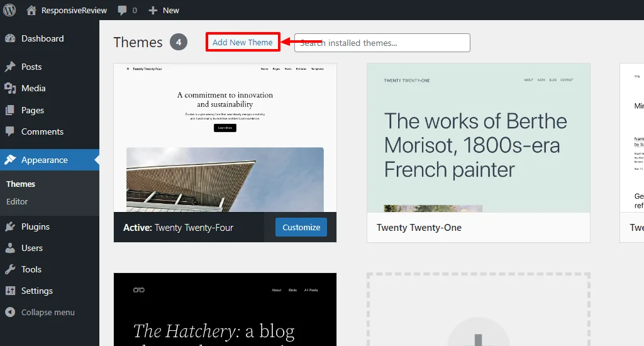
Task: Click the Settings sliders icon
Action: pos(10,291)
